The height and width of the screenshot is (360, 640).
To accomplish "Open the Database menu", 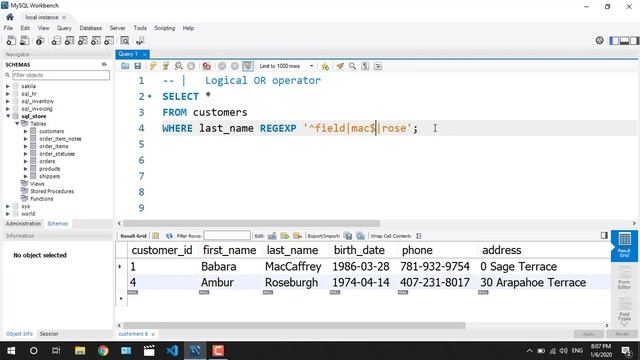I will (91, 28).
